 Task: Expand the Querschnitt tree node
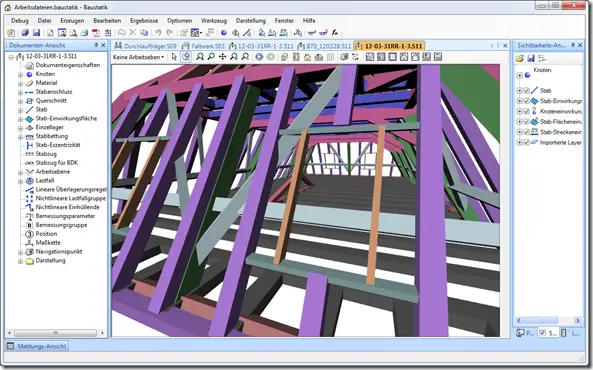[20, 101]
